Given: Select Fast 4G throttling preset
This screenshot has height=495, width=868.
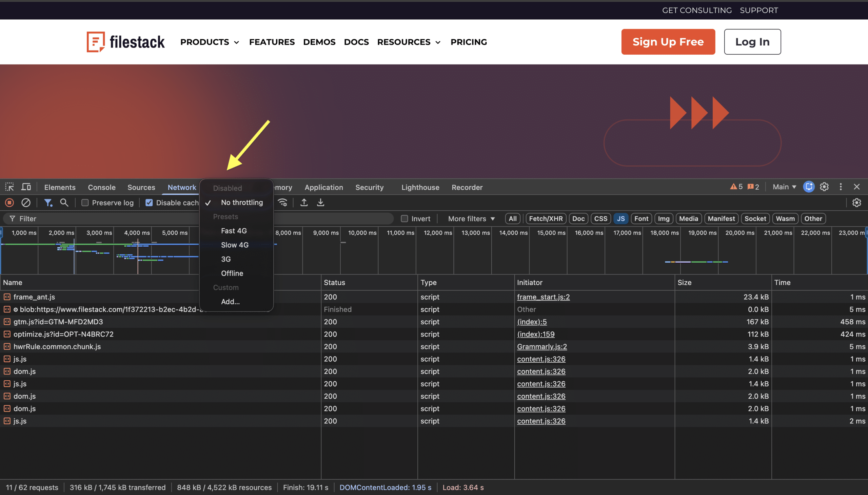Looking at the screenshot, I should click(236, 231).
